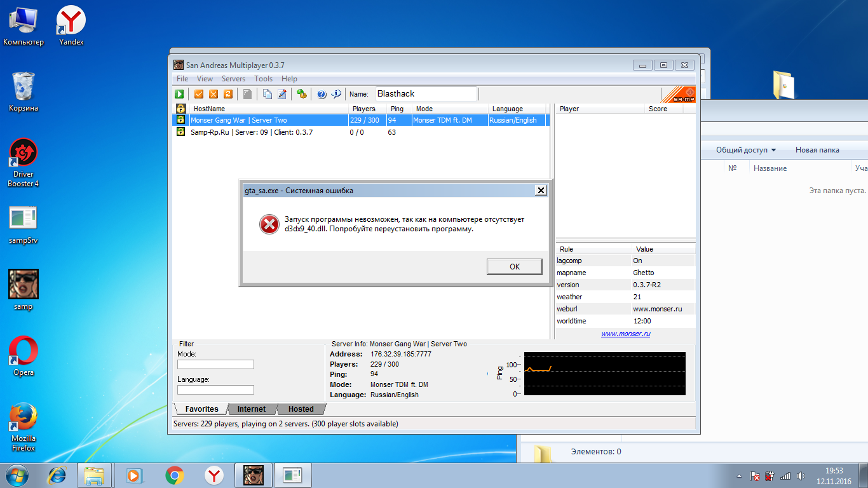
Task: Open the Tools menu
Action: pos(263,79)
